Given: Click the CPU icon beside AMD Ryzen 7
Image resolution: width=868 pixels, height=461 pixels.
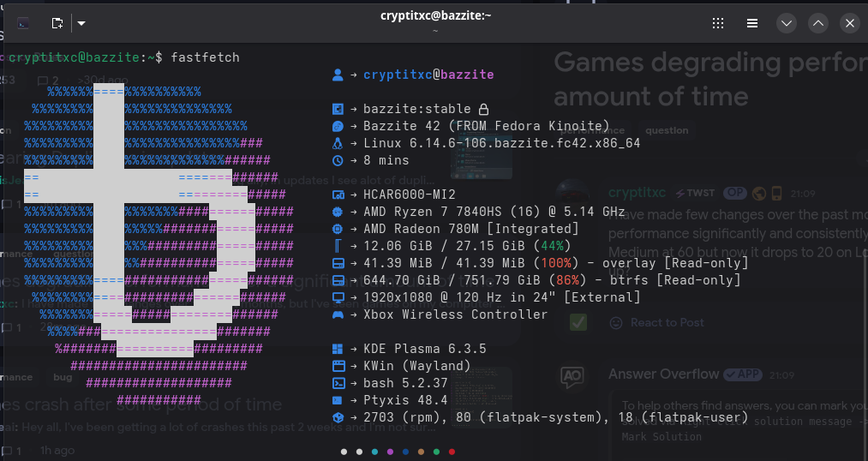Looking at the screenshot, I should (x=338, y=212).
